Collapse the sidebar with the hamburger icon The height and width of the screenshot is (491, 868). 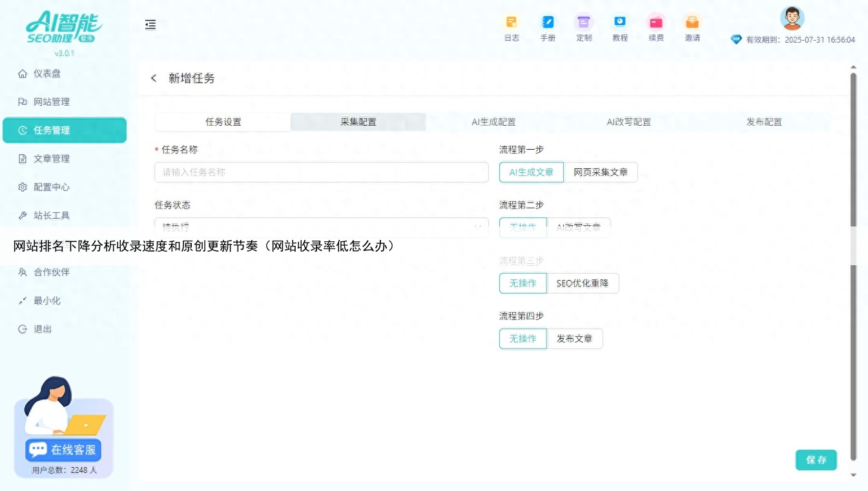150,25
